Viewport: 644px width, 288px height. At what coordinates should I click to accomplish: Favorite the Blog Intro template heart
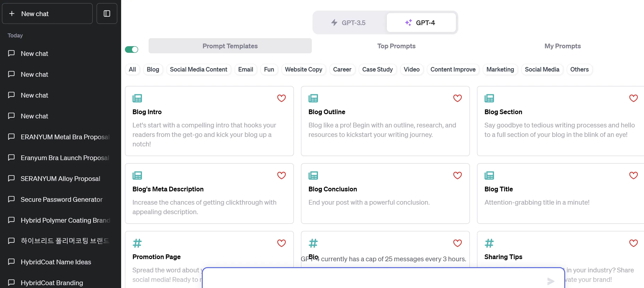pos(281,98)
